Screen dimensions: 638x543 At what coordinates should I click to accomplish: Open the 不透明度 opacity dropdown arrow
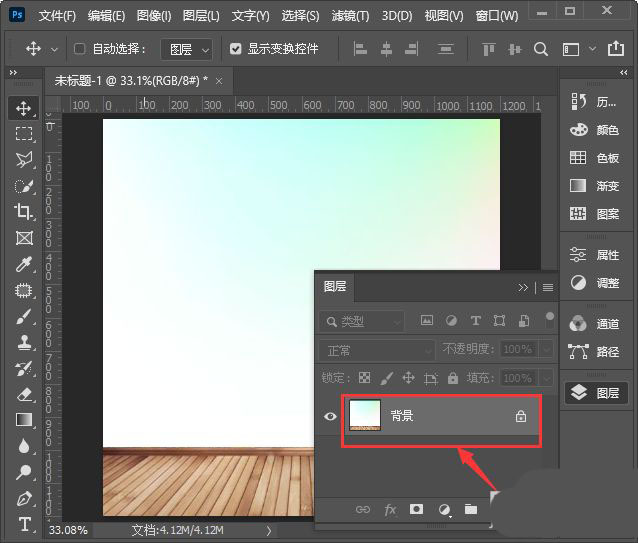546,349
